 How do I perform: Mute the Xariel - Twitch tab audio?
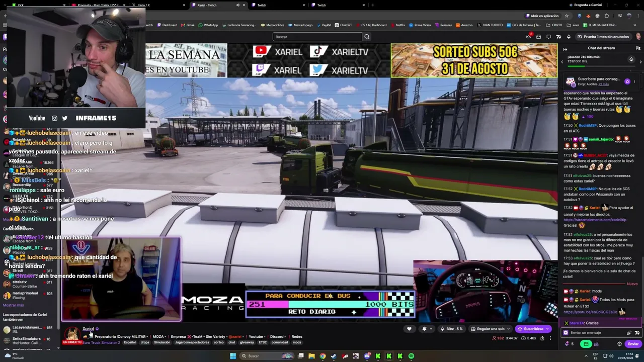[x=238, y=5]
